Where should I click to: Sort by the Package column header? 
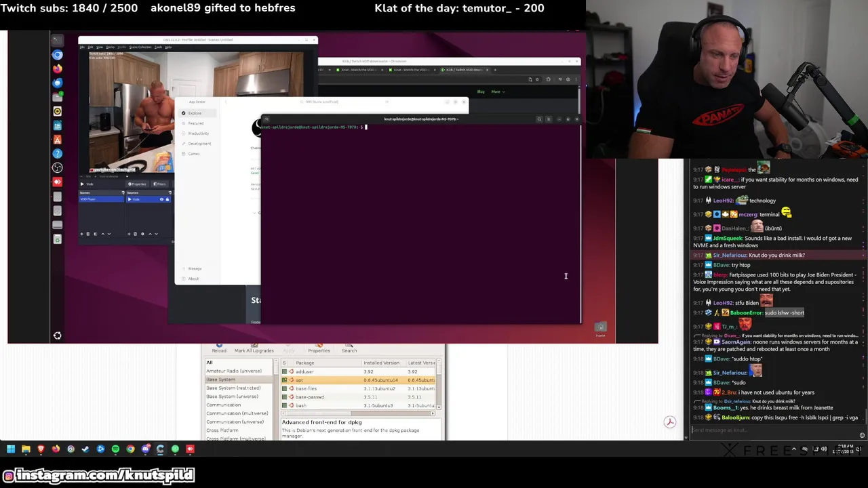327,363
